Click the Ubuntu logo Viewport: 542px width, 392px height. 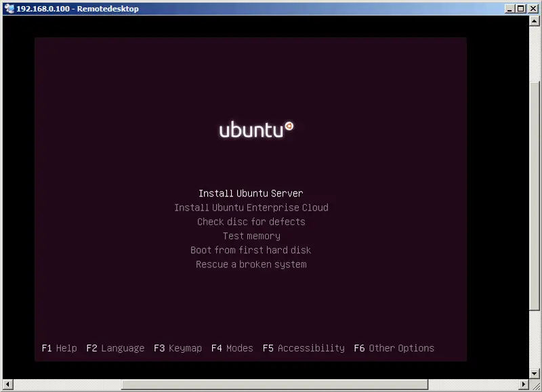[x=256, y=130]
